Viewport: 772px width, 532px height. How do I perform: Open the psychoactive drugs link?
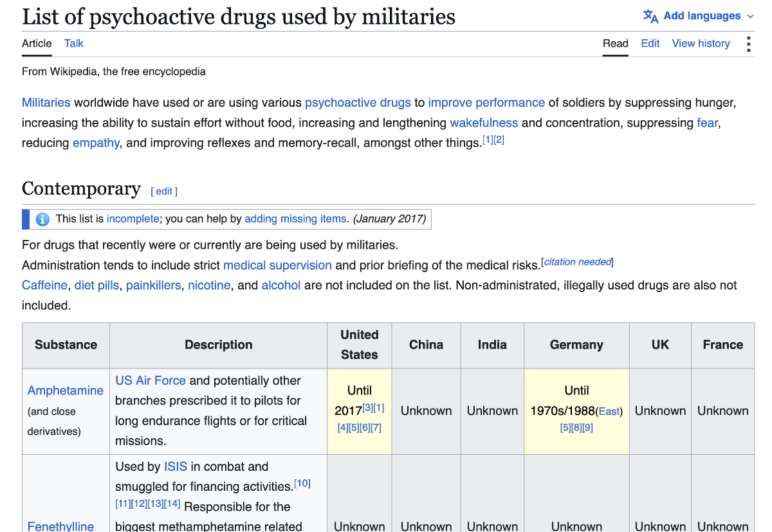pos(358,103)
